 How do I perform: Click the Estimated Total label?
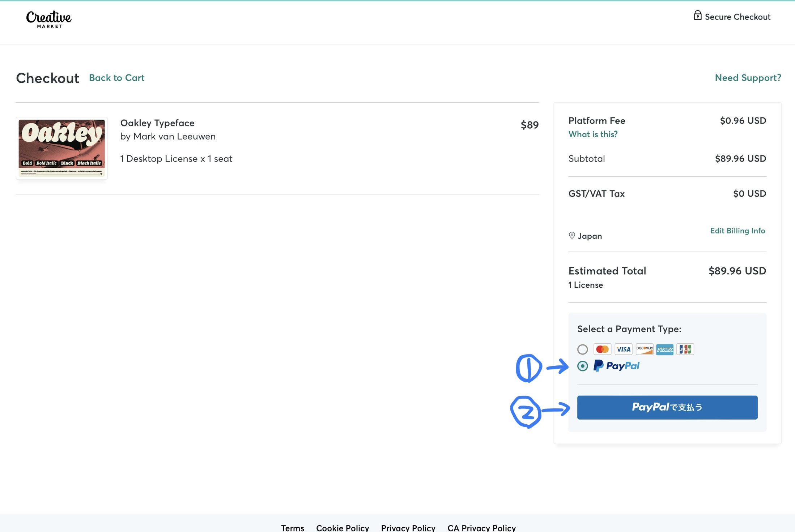[x=607, y=271]
